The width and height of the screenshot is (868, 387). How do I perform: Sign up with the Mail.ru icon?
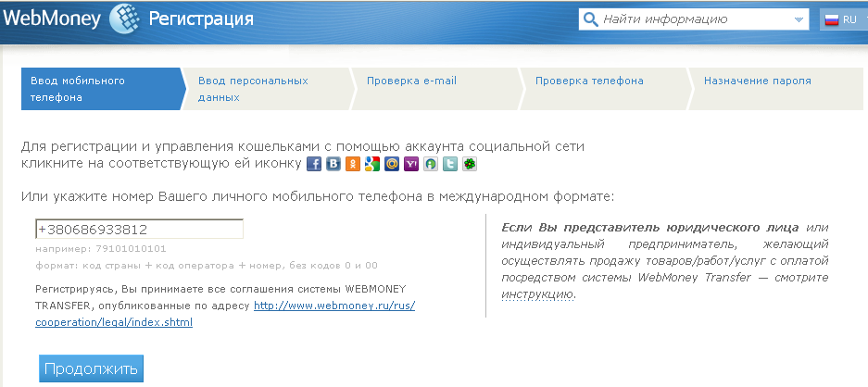(x=391, y=165)
